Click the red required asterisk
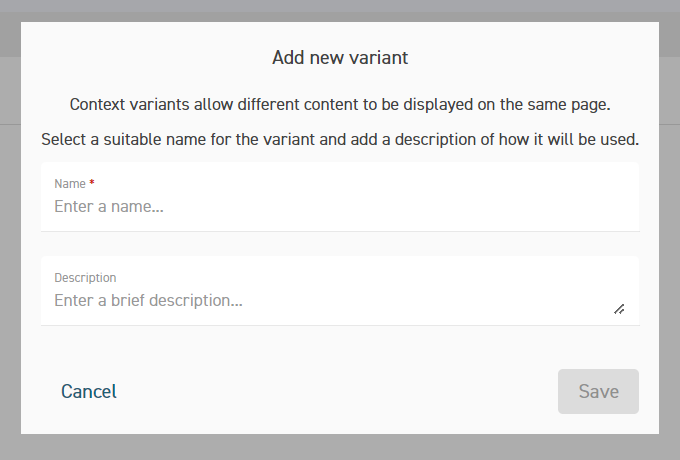680x460 pixels. click(92, 183)
